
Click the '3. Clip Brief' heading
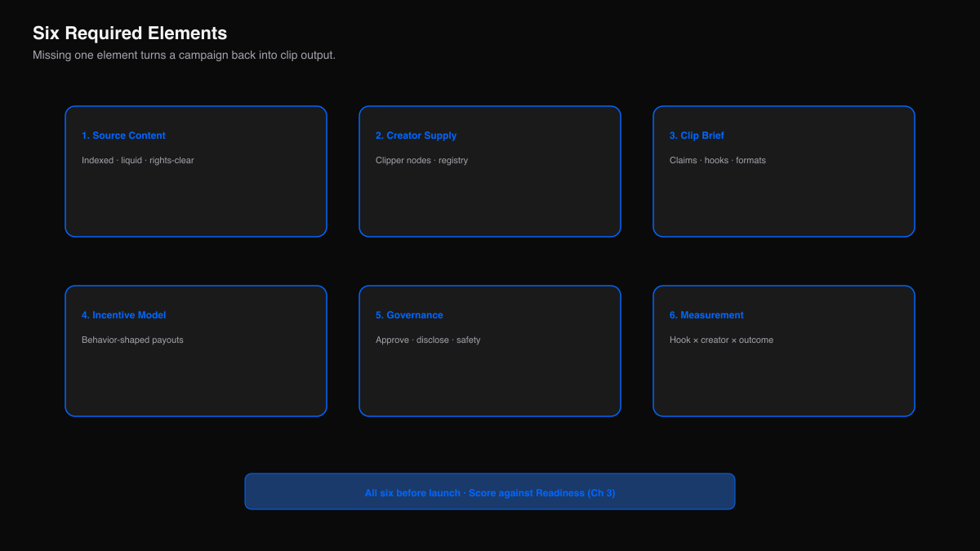tap(697, 136)
